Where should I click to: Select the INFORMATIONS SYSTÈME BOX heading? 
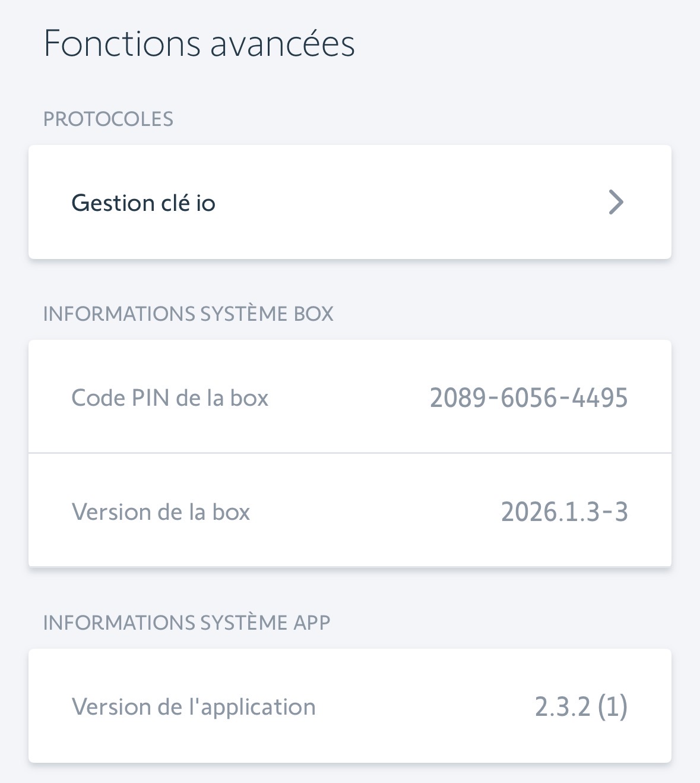[188, 314]
